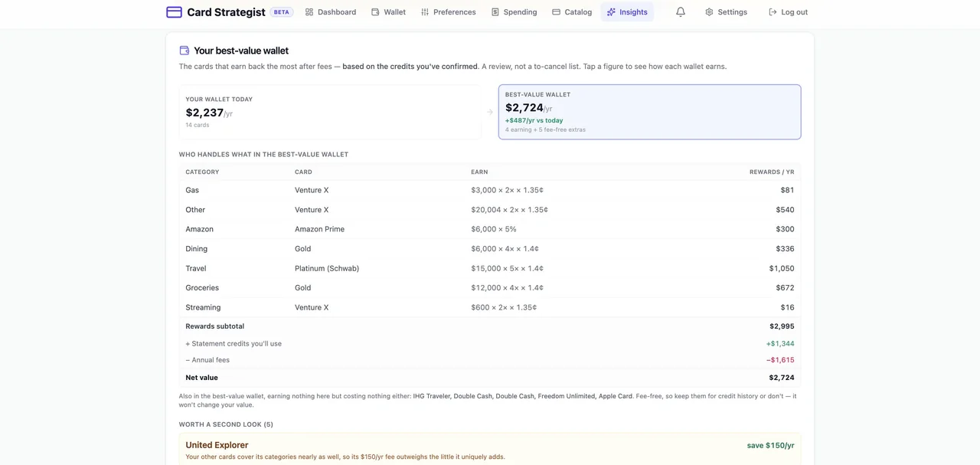Viewport: 980px width, 465px height.
Task: Click the "$20,004 × 2× × 1.35¢" earn formula
Action: (509, 210)
